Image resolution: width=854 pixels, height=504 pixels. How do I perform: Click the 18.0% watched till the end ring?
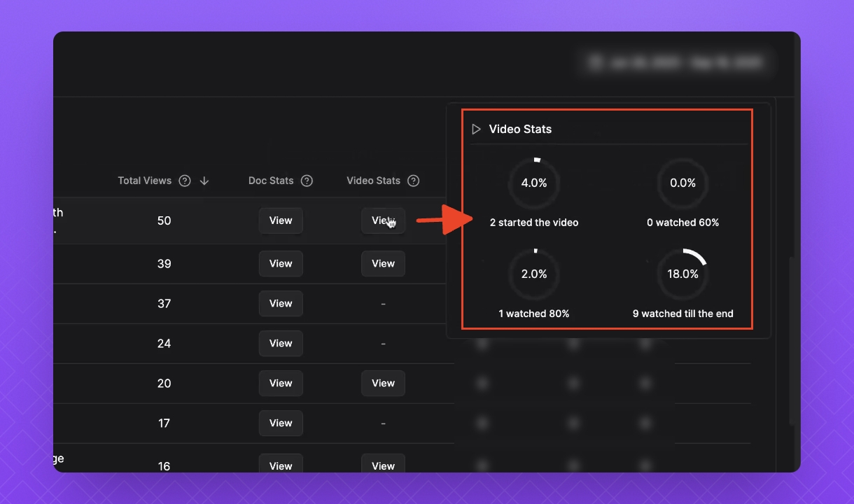click(x=683, y=274)
